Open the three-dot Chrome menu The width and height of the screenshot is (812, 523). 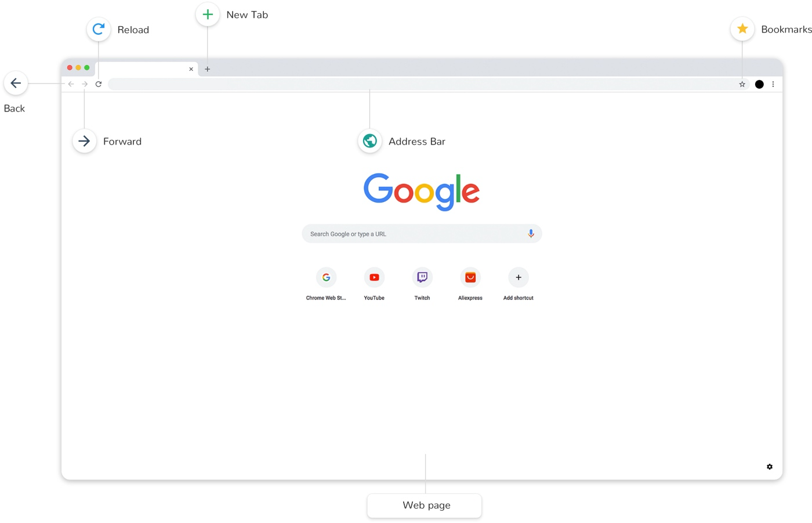[773, 84]
